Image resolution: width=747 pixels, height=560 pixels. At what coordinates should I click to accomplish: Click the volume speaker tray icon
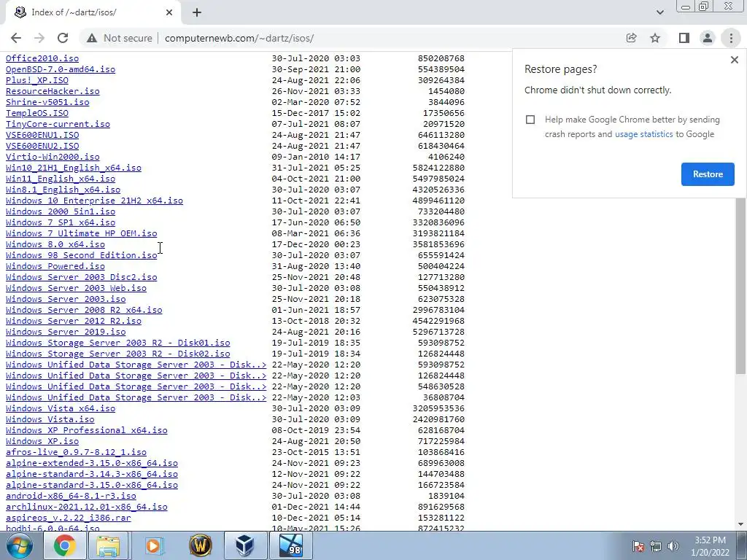[673, 546]
